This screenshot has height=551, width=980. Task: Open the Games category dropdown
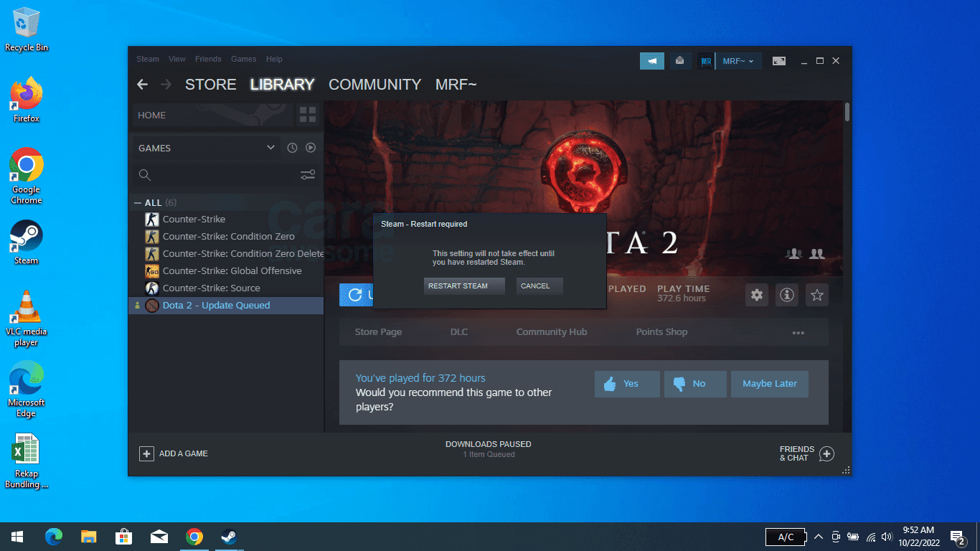[207, 148]
